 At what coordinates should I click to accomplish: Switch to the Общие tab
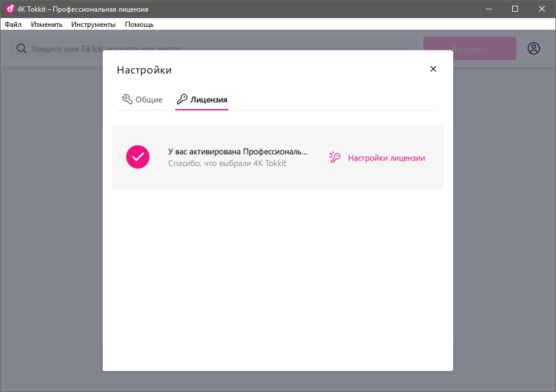point(142,100)
